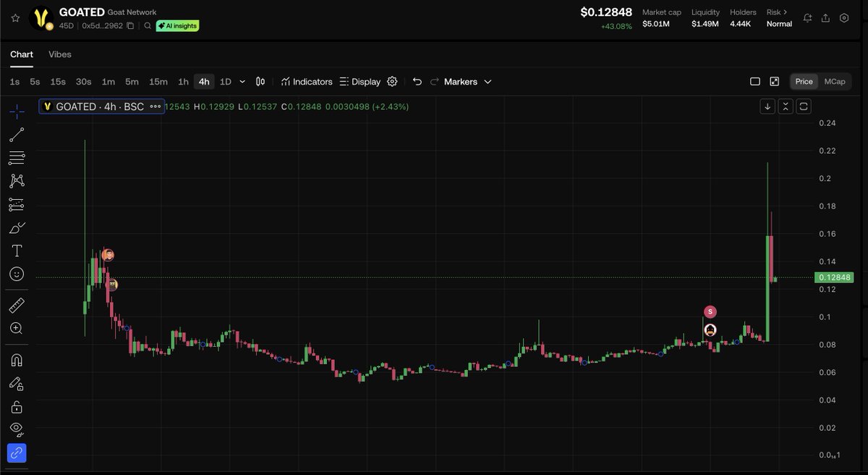The image size is (868, 475).
Task: Select the pattern drawing tool
Action: tap(16, 181)
